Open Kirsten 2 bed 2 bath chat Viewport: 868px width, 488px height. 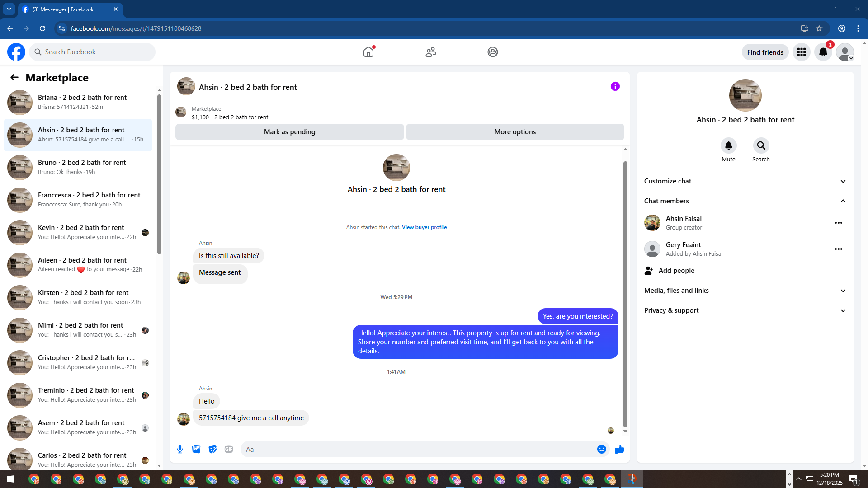tap(78, 297)
